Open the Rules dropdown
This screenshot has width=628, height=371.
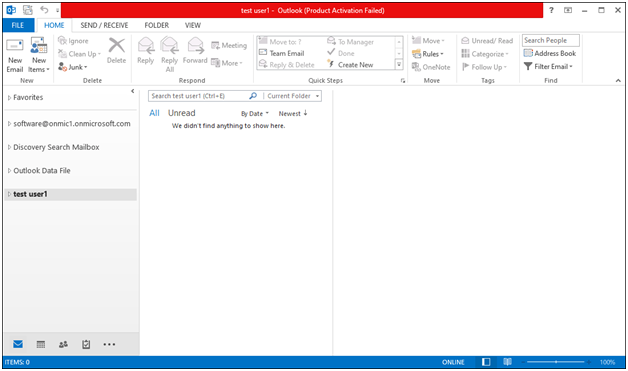(428, 54)
